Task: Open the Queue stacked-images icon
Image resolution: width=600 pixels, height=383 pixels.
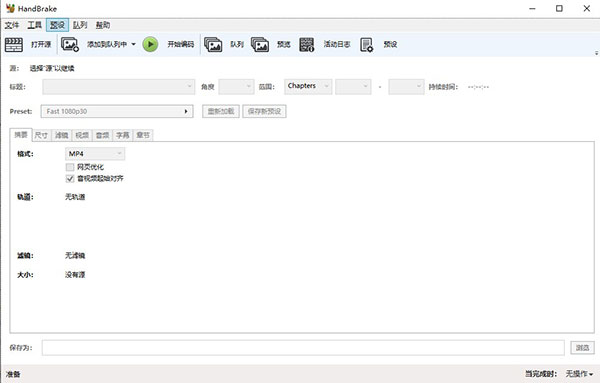Action: pos(213,44)
